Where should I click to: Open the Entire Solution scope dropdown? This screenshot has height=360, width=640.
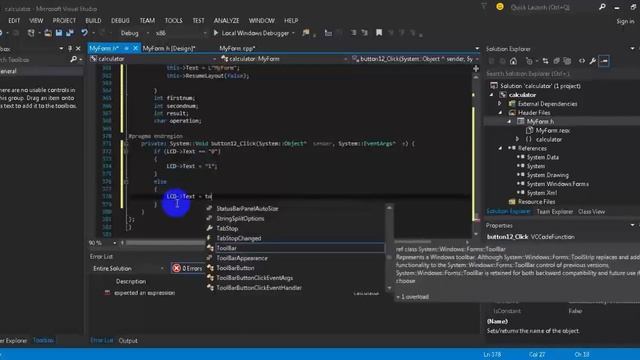click(128, 268)
